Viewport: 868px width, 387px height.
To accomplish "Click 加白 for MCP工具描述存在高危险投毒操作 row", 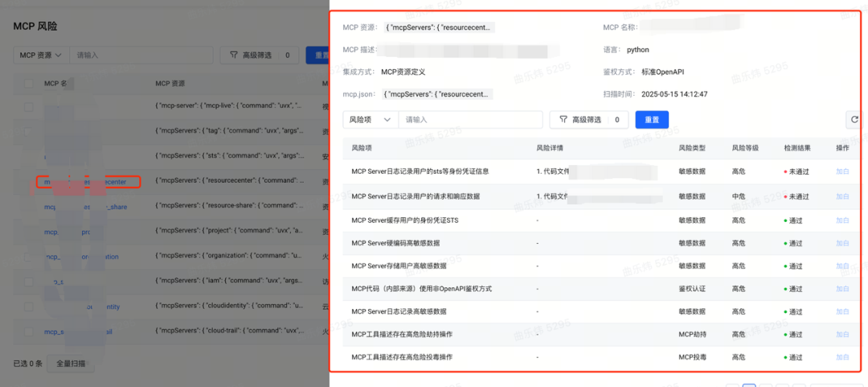I will pos(842,357).
